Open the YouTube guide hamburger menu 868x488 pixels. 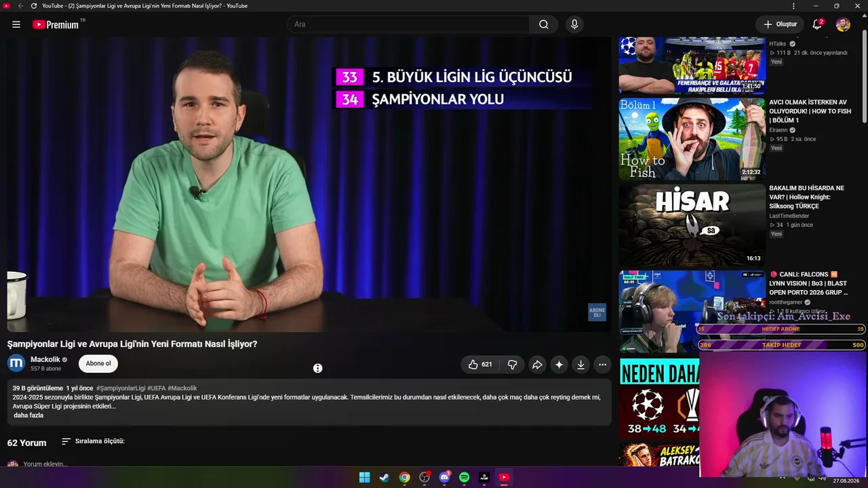pyautogui.click(x=16, y=24)
